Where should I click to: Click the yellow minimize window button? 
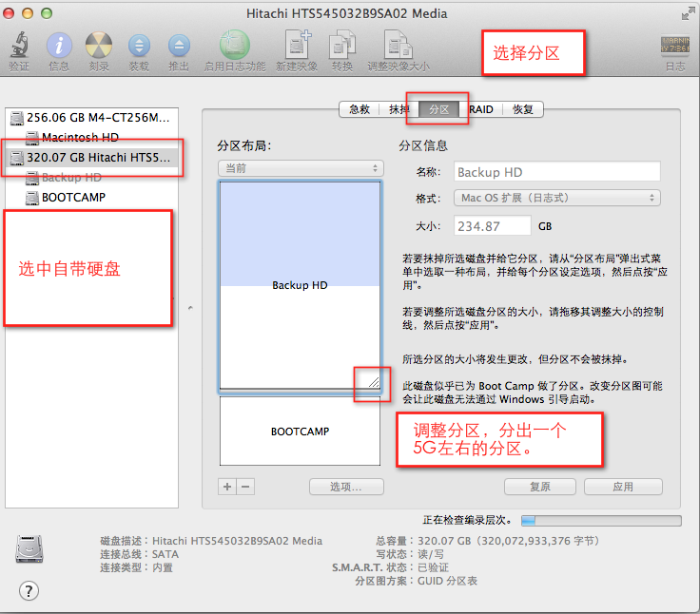(28, 13)
